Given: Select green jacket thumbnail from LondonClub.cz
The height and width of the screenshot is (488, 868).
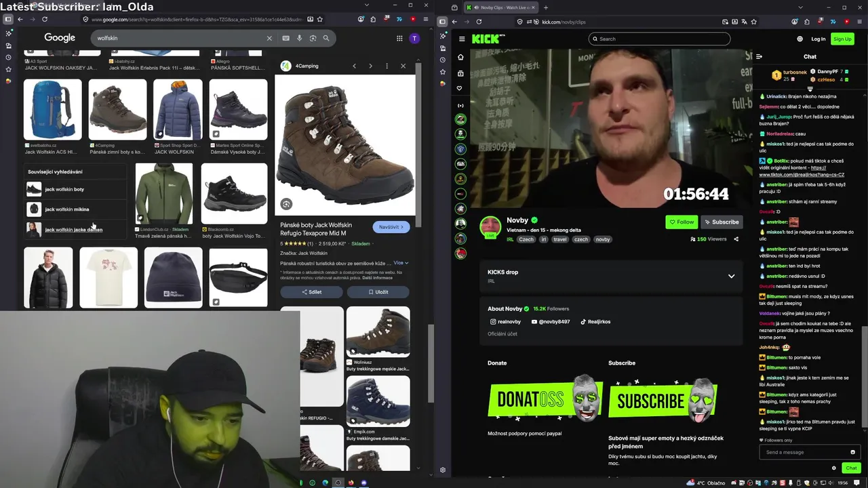Looking at the screenshot, I should coord(163,194).
